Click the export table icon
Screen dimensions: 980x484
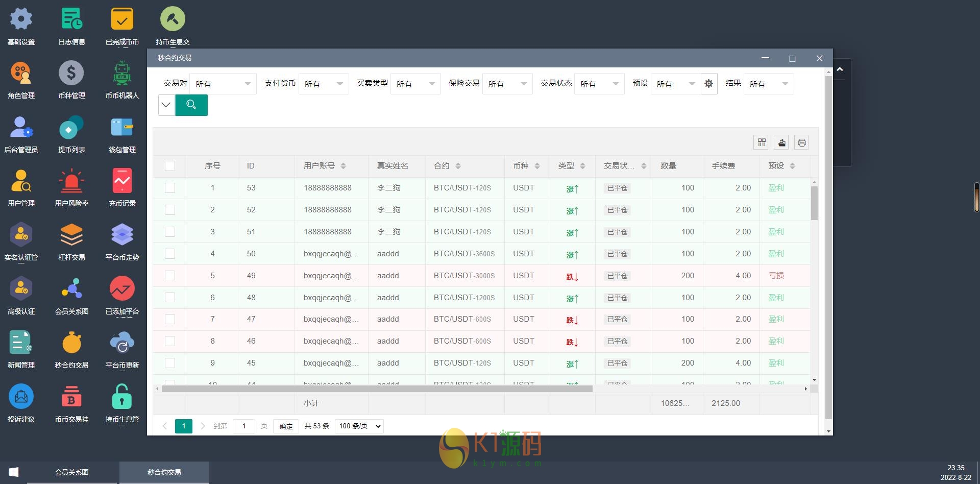[x=781, y=142]
